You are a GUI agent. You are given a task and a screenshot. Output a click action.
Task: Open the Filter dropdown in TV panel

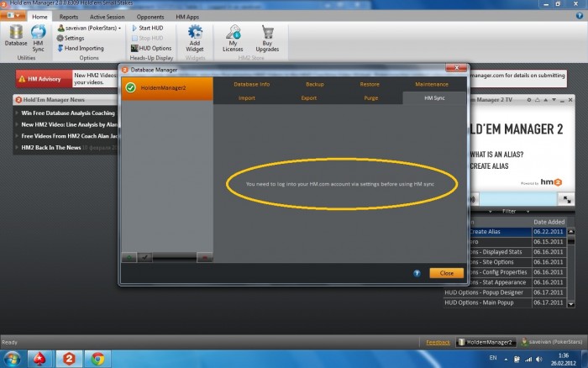coord(528,212)
